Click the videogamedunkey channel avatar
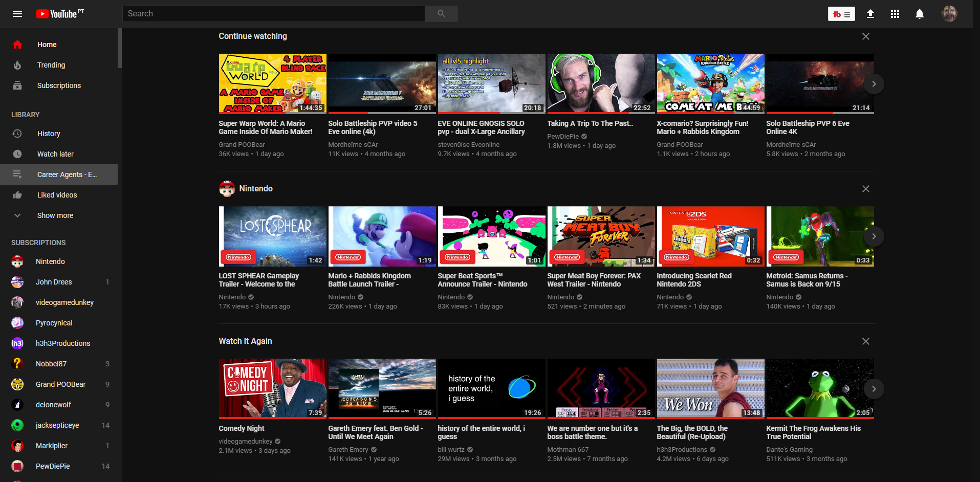This screenshot has height=482, width=980. click(x=17, y=302)
